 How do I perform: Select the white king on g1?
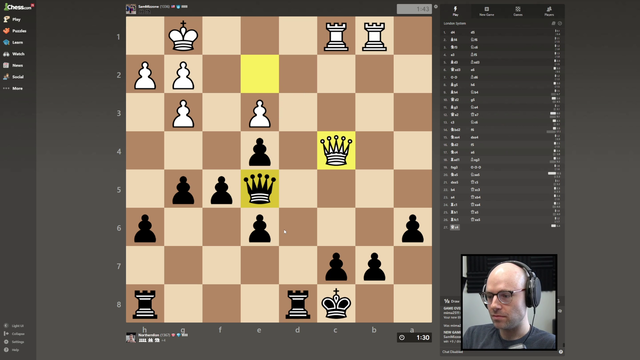click(183, 36)
